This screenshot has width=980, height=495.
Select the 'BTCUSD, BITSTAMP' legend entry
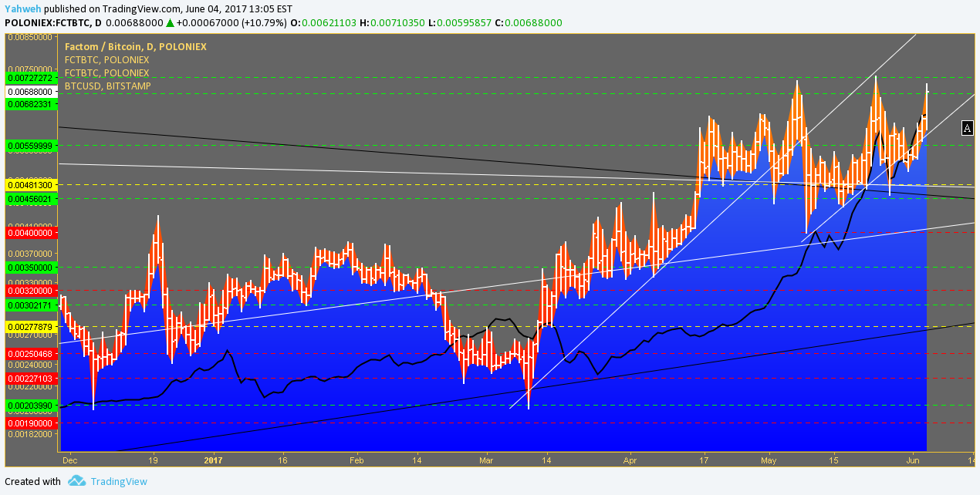click(x=107, y=86)
